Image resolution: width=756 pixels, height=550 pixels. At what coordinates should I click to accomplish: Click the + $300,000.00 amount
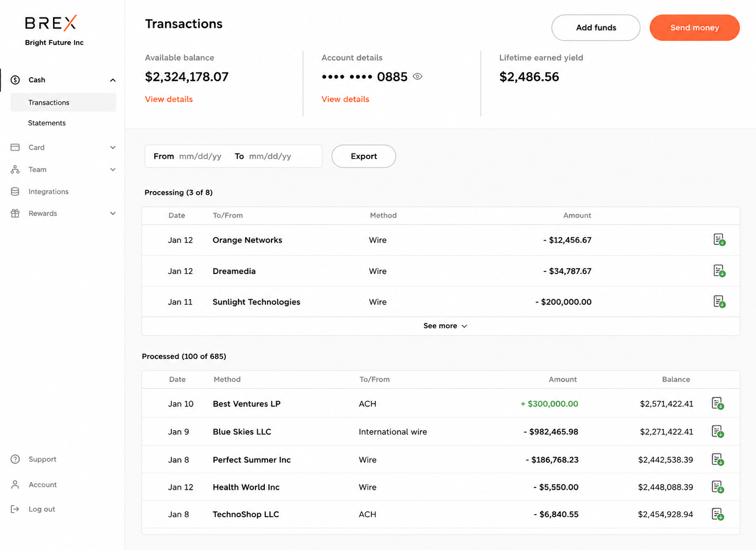[549, 404]
